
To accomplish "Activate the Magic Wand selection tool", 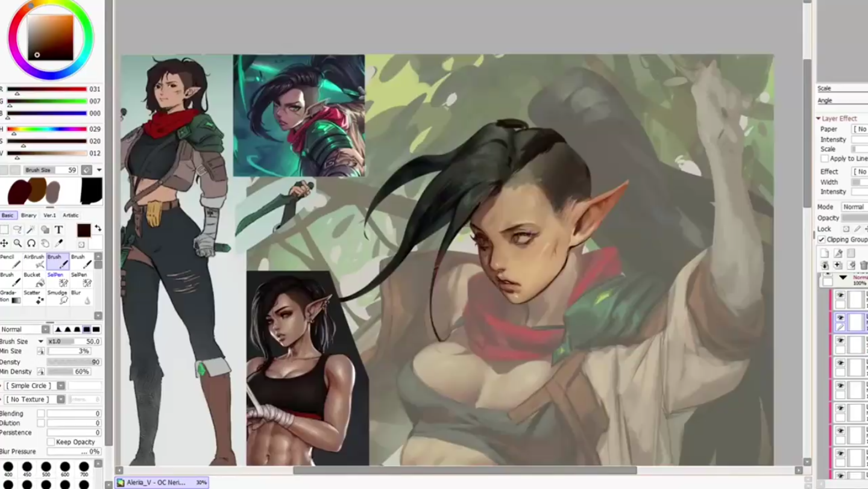I will [x=31, y=229].
